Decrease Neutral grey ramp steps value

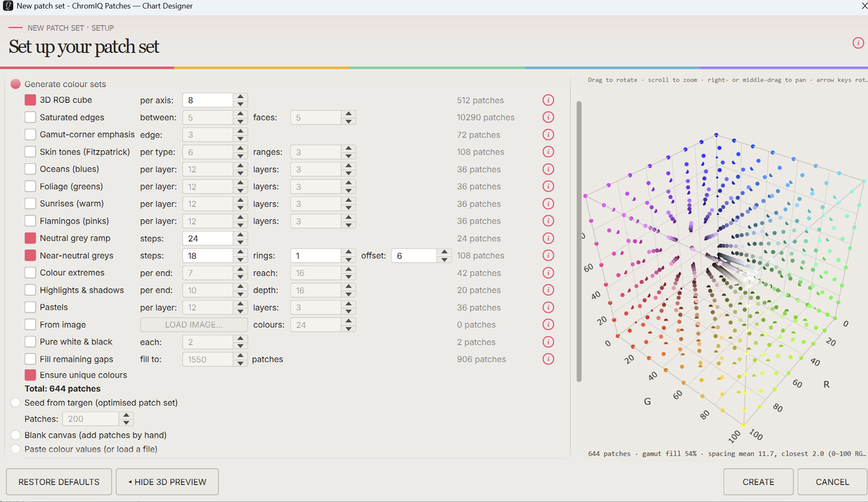pyautogui.click(x=241, y=242)
